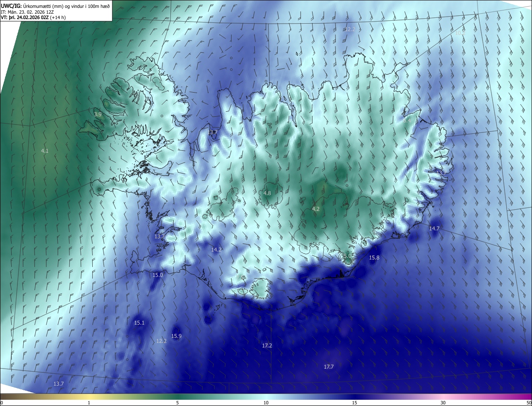Click the 0 tick on the colour scale
The width and height of the screenshot is (532, 406).
point(2,403)
